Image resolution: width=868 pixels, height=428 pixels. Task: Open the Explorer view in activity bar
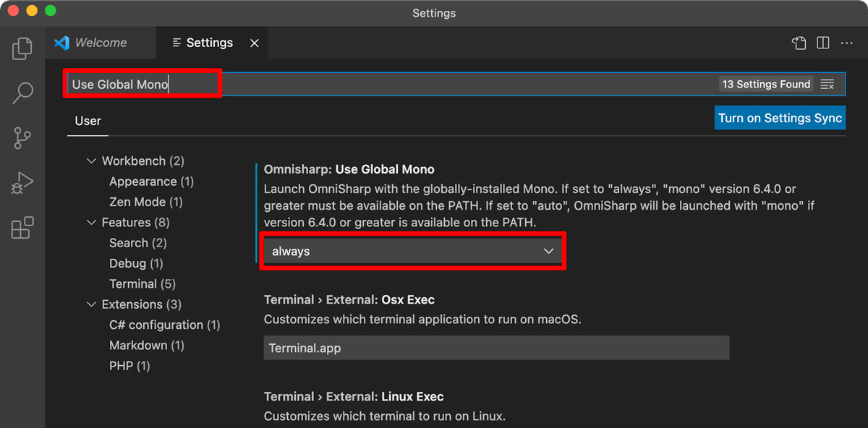pyautogui.click(x=22, y=48)
